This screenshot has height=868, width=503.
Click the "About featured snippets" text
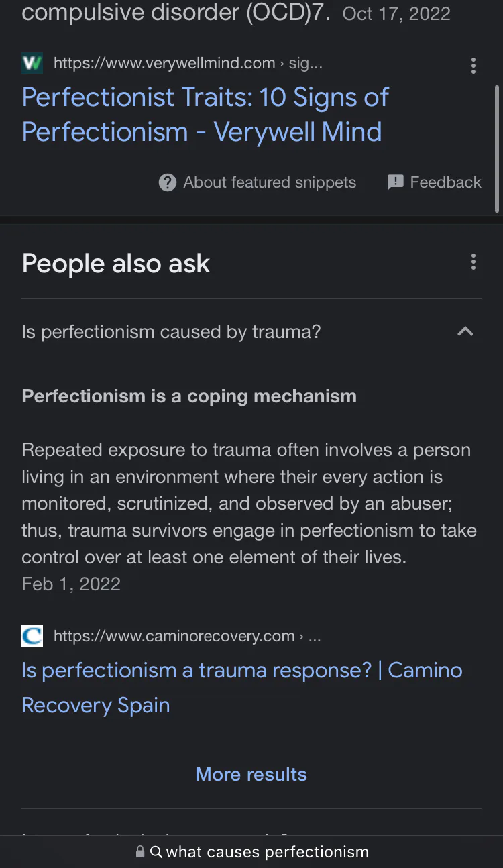(270, 182)
